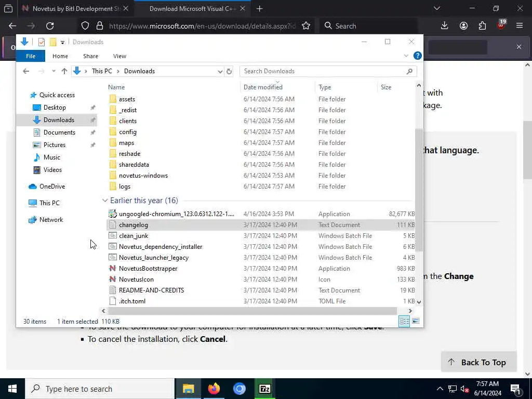Select Documents in the navigation pane

(59, 132)
